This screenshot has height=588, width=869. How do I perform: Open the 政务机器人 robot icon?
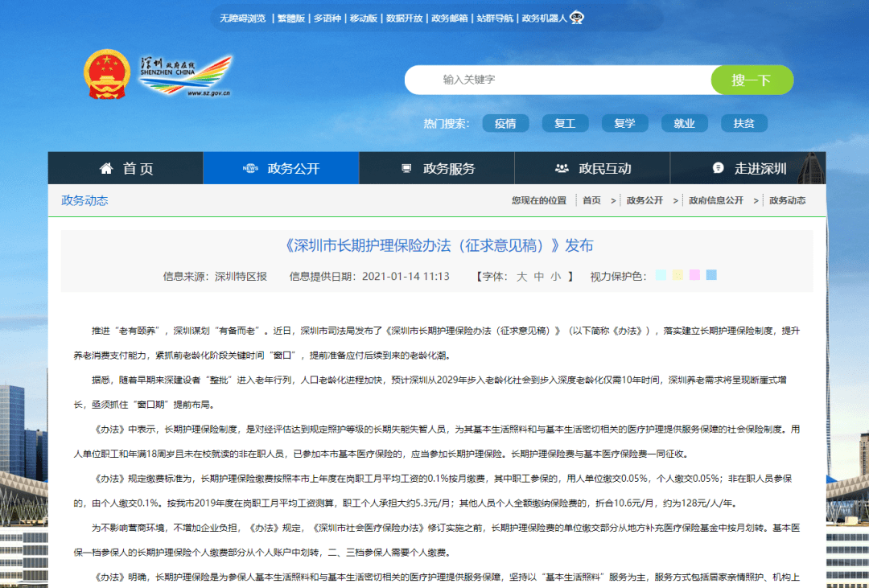pyautogui.click(x=577, y=18)
